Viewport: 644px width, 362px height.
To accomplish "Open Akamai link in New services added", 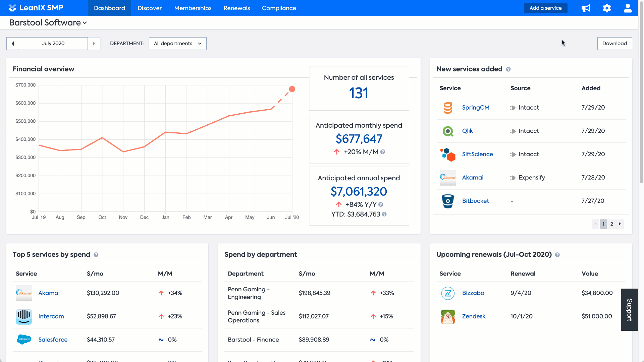I will 473,178.
